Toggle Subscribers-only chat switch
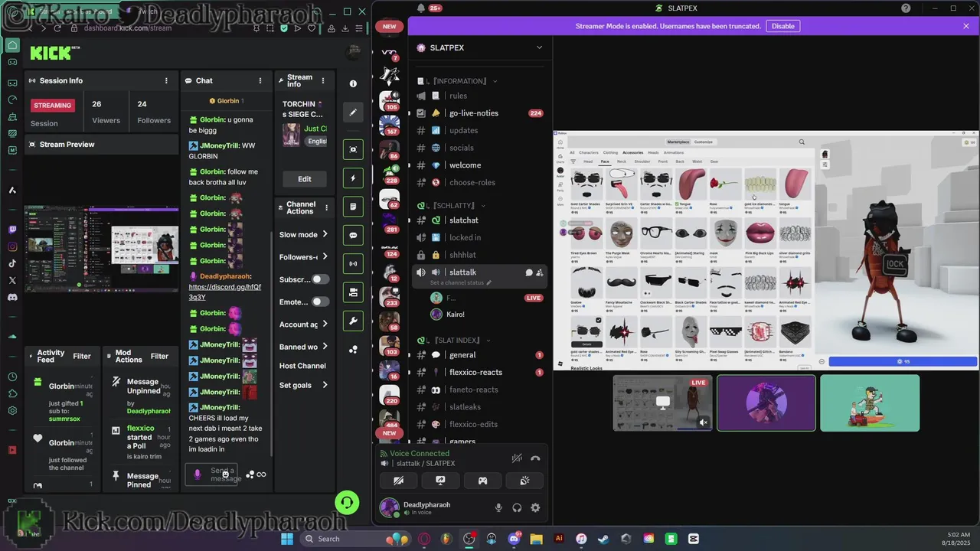980x551 pixels. coord(320,279)
